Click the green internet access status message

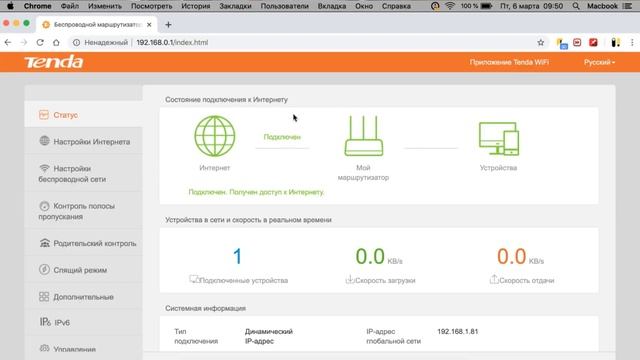pos(256,192)
